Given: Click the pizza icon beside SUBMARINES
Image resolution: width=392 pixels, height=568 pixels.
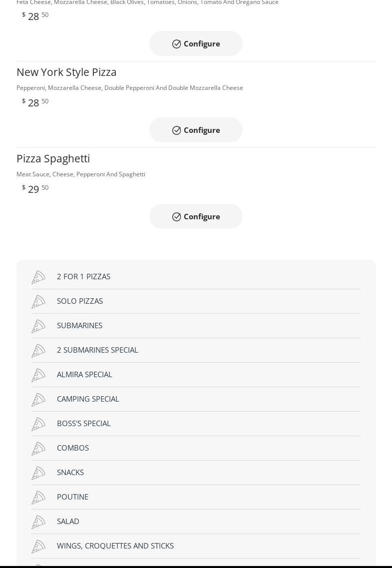Looking at the screenshot, I should point(38,326).
